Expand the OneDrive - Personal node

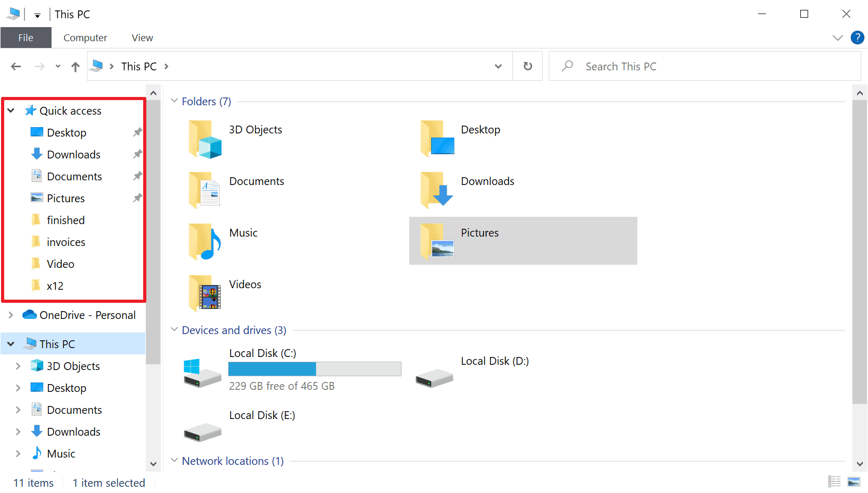click(x=10, y=315)
